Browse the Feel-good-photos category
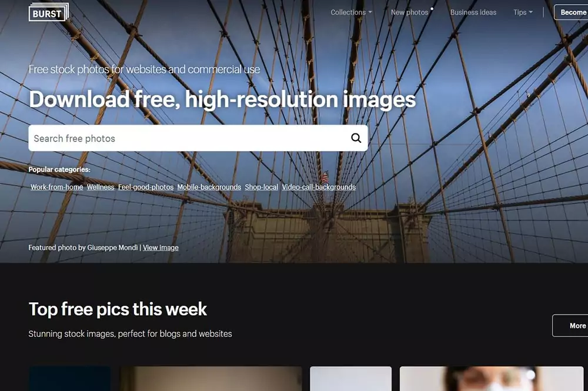The image size is (588, 391). click(146, 187)
